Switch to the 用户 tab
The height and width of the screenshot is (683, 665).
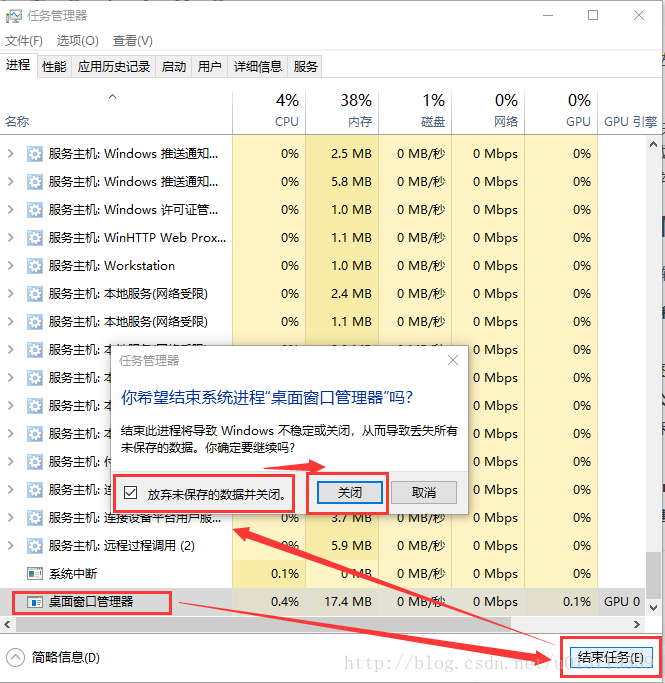pyautogui.click(x=209, y=67)
